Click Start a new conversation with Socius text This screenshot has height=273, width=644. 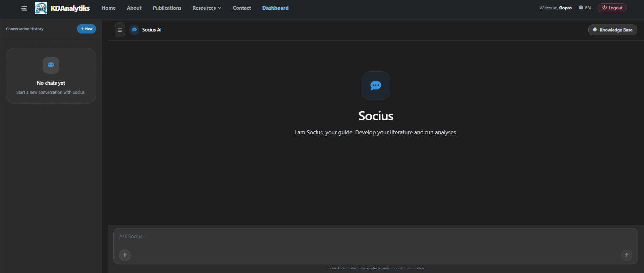51,92
